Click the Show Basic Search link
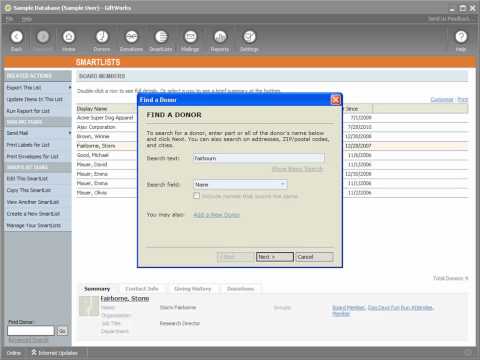The image size is (480, 360). 297,169
